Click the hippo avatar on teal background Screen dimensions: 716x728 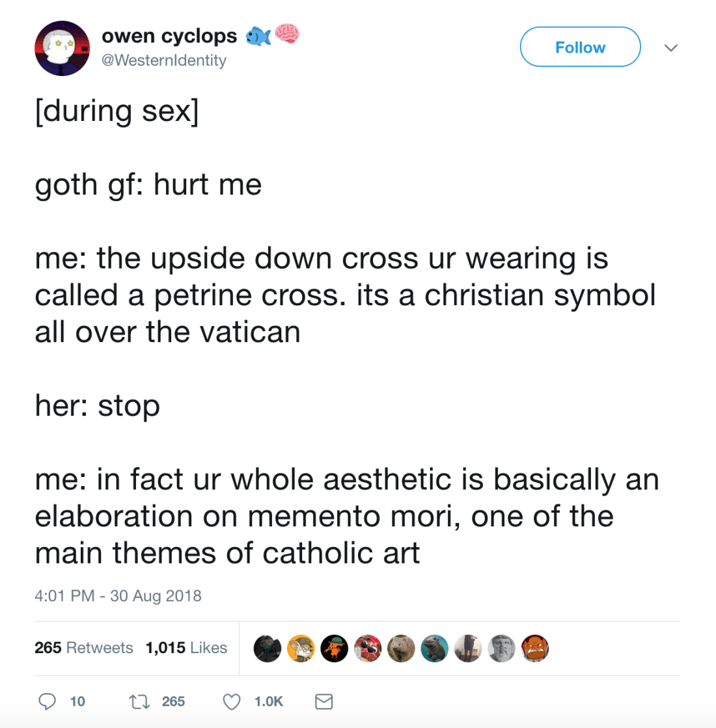434,649
